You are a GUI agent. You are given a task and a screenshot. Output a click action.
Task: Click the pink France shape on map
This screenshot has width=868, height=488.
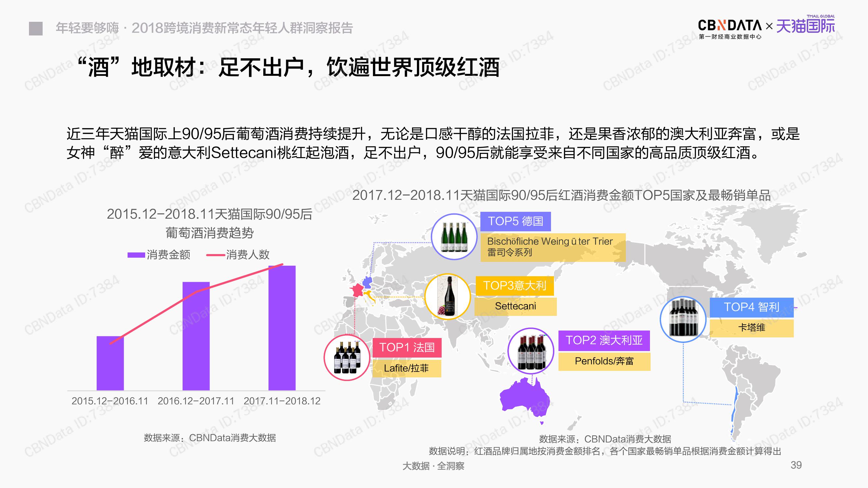point(357,290)
